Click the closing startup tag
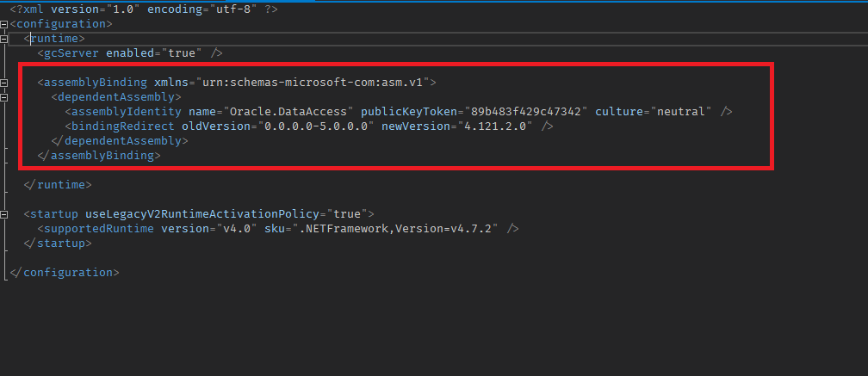Viewport: 868px width, 376px height. 58,243
